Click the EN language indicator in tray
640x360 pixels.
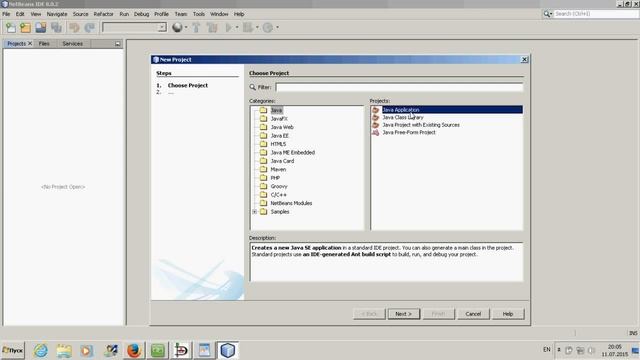pyautogui.click(x=547, y=350)
